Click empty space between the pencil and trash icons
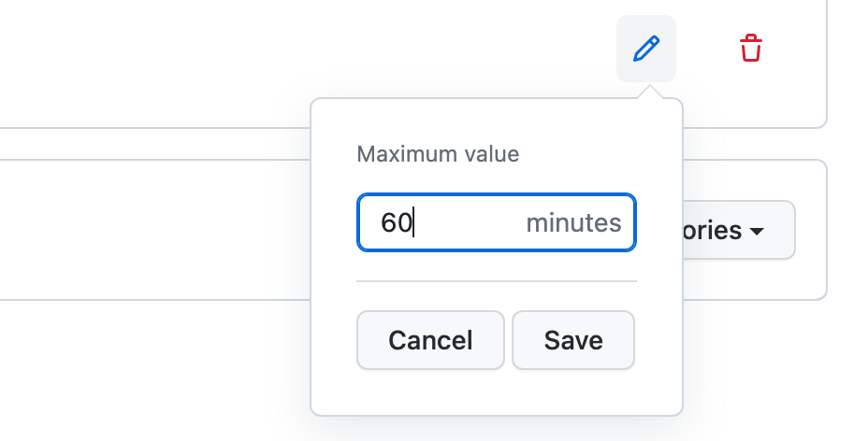The height and width of the screenshot is (441, 868). [700, 49]
